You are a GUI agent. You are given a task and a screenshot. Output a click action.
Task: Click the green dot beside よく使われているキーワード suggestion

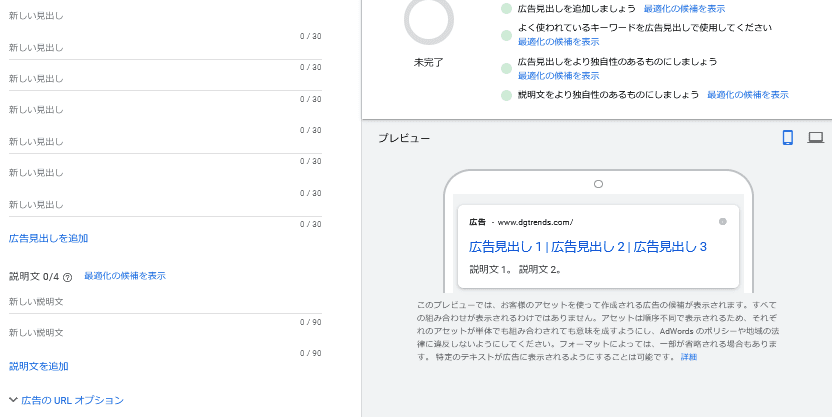click(507, 35)
